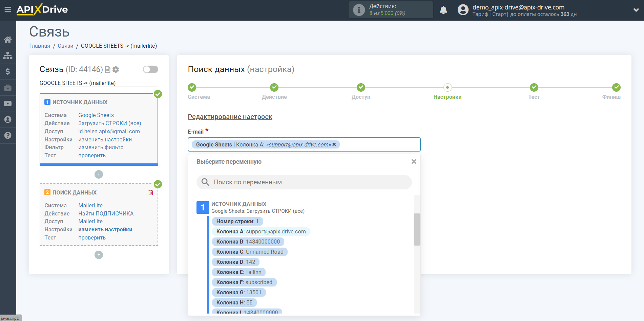This screenshot has width=644, height=321.
Task: Open the help question mark icon
Action: (x=8, y=135)
